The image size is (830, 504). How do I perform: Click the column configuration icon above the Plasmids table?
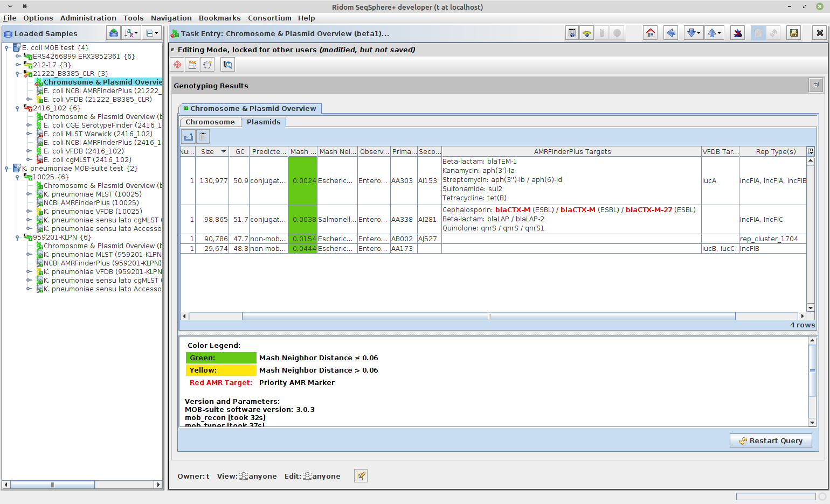click(x=202, y=136)
